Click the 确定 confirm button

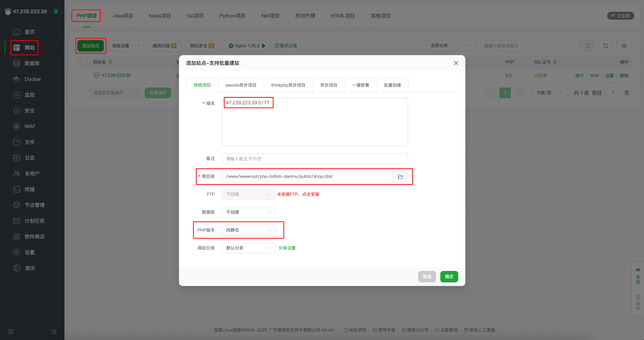coord(449,276)
